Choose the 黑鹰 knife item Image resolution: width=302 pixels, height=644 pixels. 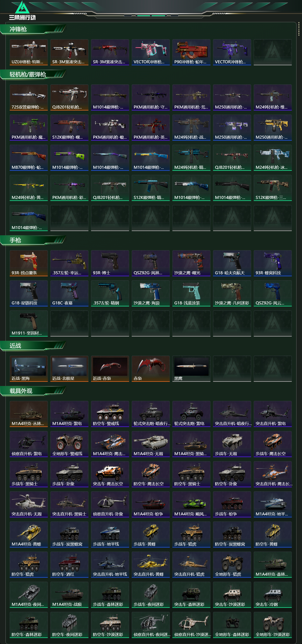191,369
